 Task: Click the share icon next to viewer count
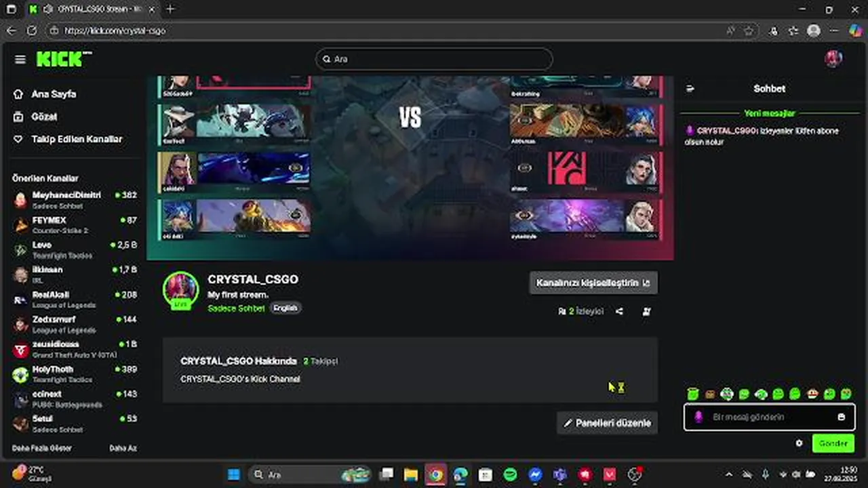click(619, 311)
